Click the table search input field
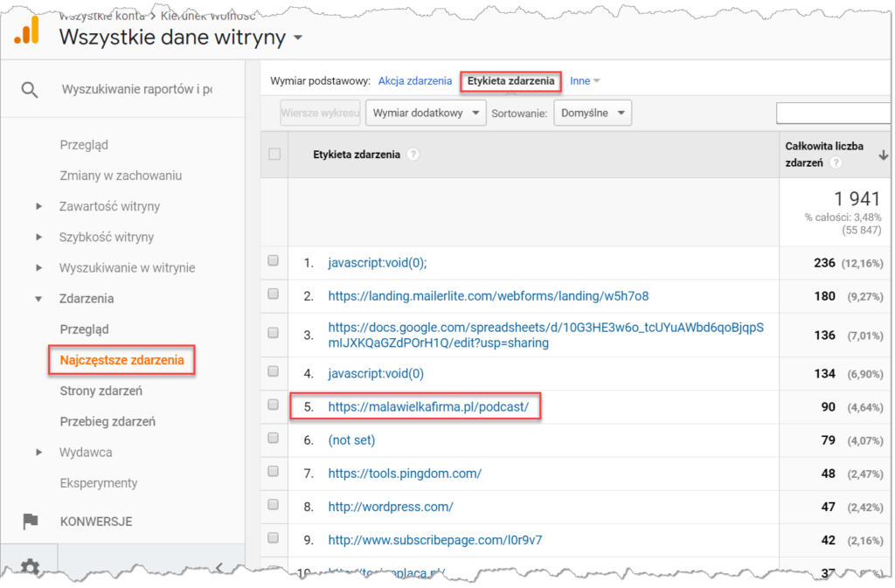 coord(833,113)
